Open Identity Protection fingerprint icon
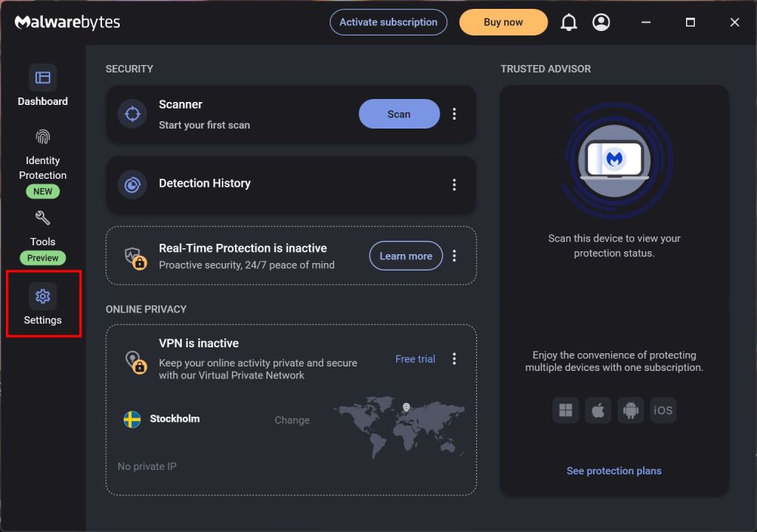757x532 pixels. click(x=42, y=137)
